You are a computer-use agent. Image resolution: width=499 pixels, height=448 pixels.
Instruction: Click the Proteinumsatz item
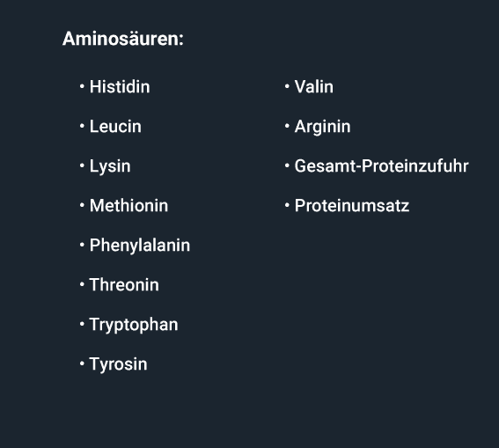[x=352, y=206]
